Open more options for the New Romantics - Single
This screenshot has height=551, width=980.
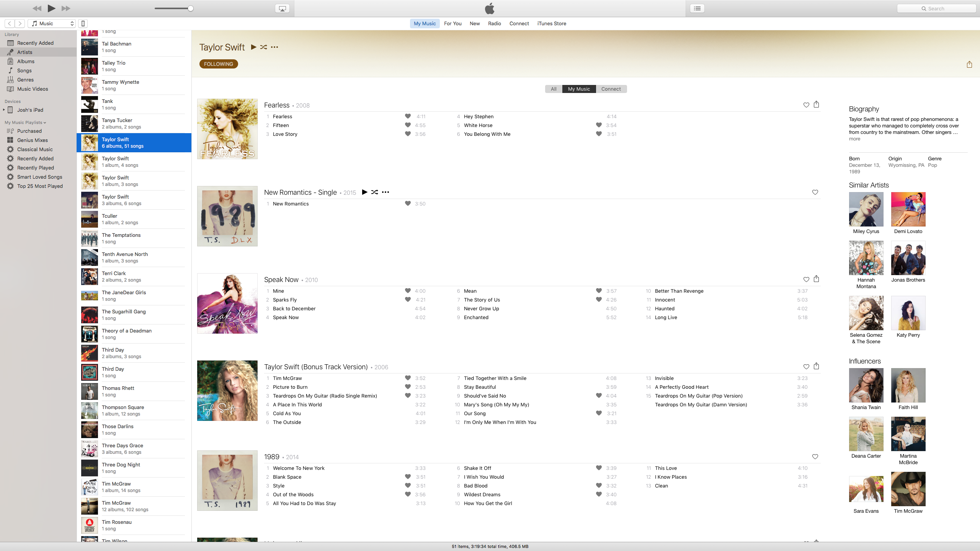385,192
